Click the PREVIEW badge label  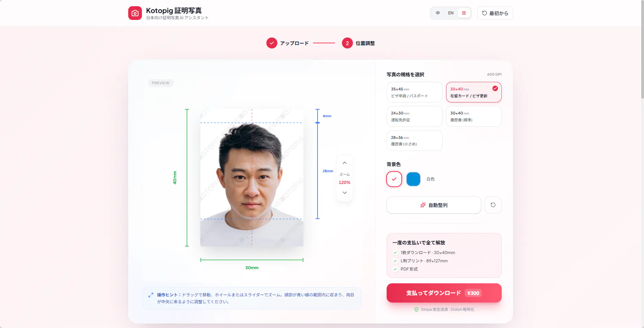(160, 83)
